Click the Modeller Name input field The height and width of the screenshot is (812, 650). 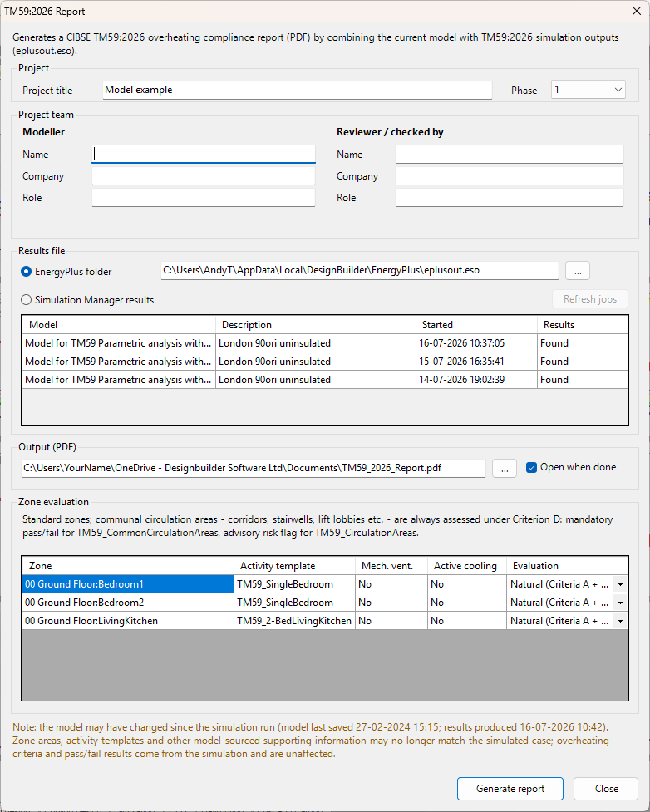coord(204,154)
